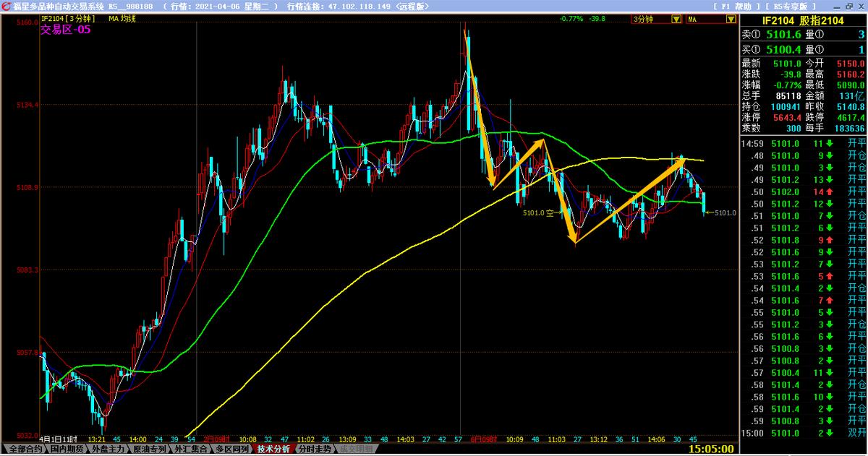
Task: Select the 分时走势 tab
Action: point(315,449)
